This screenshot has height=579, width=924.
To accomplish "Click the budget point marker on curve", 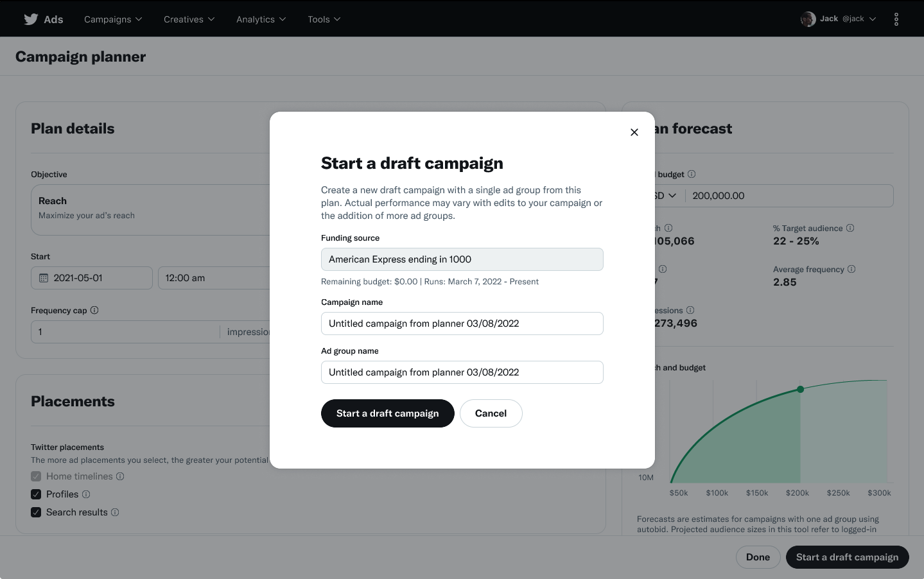I will (x=800, y=390).
